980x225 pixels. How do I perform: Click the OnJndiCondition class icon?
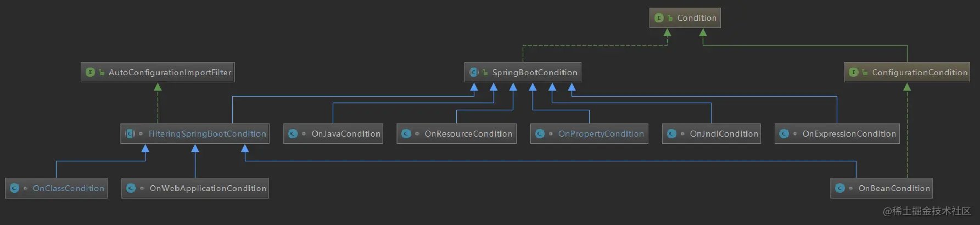click(671, 134)
